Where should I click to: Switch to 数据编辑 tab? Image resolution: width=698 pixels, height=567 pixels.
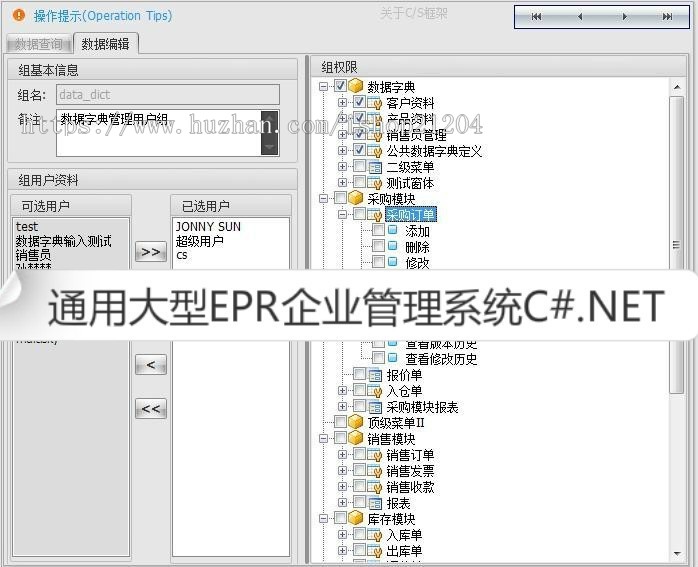[106, 44]
